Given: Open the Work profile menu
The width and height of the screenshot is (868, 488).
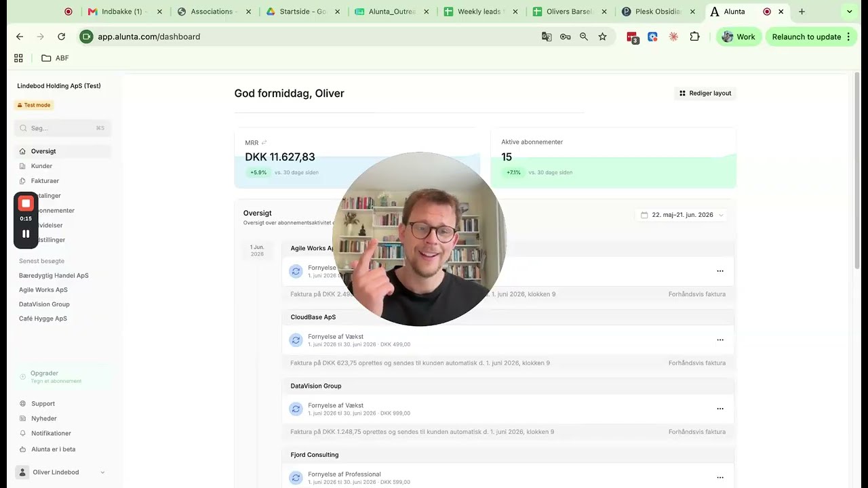Looking at the screenshot, I should [x=738, y=37].
